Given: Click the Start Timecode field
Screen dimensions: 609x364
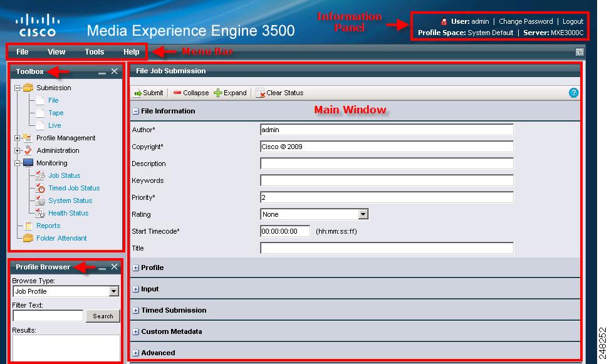Looking at the screenshot, I should (285, 231).
